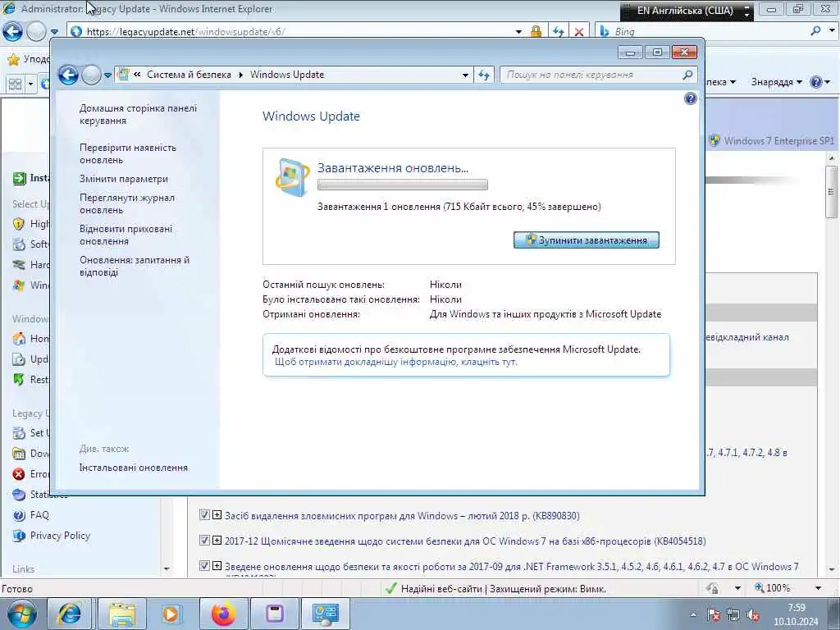
Task: Launch Firefox from taskbar
Action: 223,614
